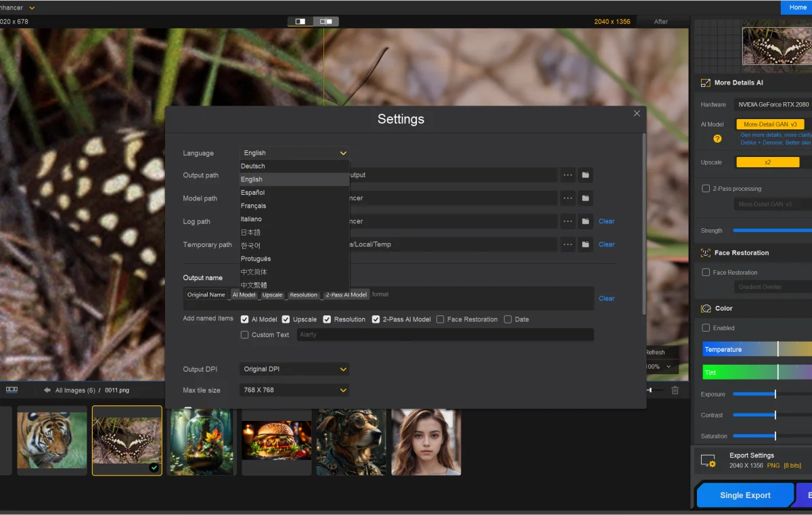Image resolution: width=812 pixels, height=515 pixels.
Task: Click the yellow help question mark icon
Action: coord(717,139)
